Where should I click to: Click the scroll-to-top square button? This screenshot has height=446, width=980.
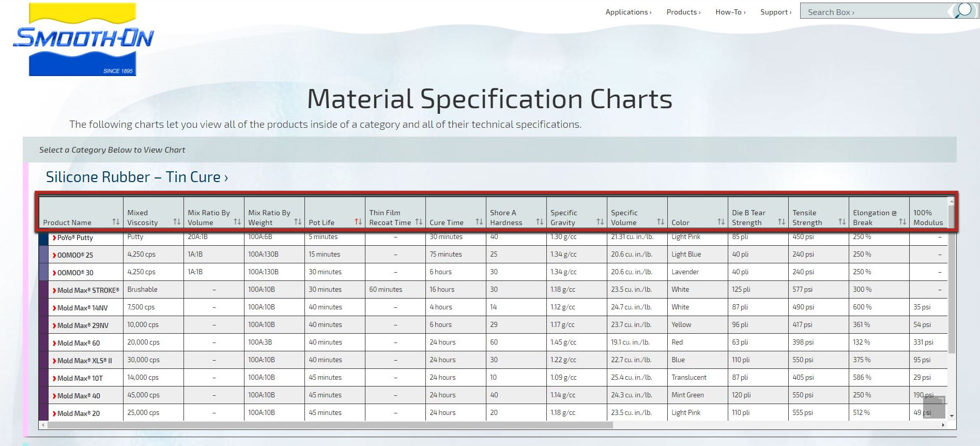click(934, 407)
